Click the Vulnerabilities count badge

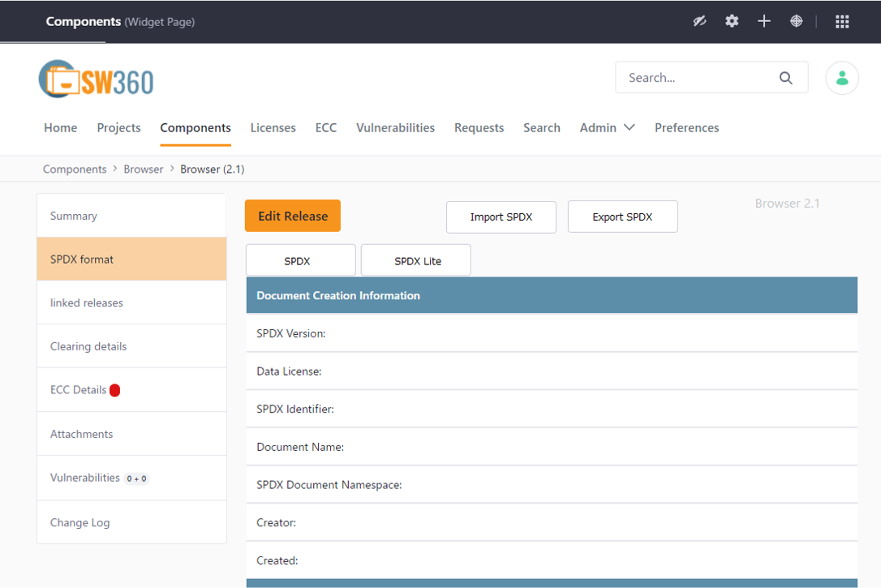(x=135, y=478)
